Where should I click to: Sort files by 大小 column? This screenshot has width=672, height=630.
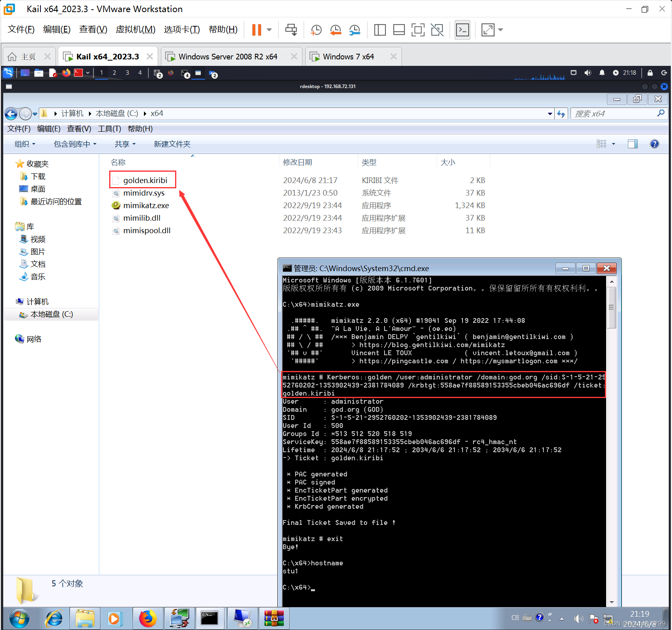[448, 162]
